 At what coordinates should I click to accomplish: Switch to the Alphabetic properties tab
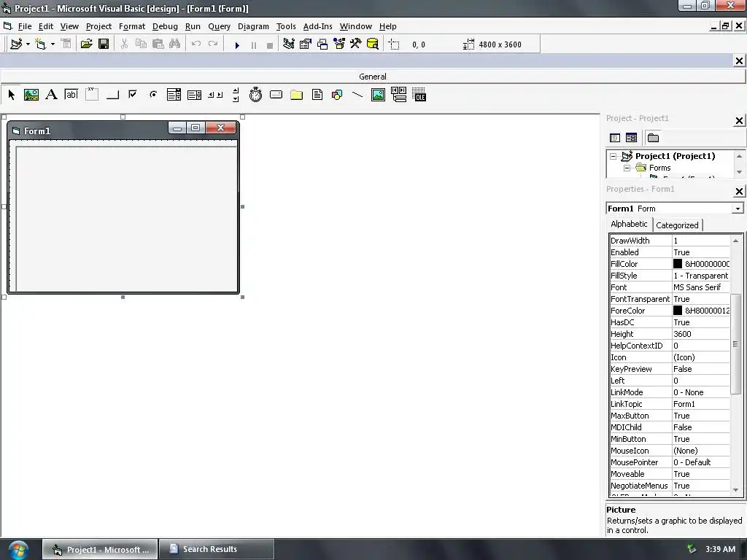click(629, 224)
